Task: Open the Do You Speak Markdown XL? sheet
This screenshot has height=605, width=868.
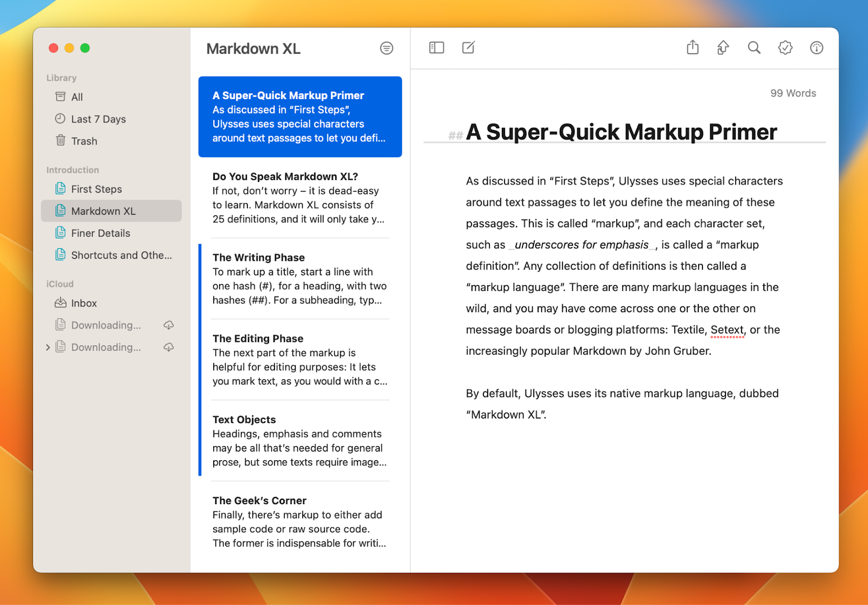Action: (x=300, y=198)
